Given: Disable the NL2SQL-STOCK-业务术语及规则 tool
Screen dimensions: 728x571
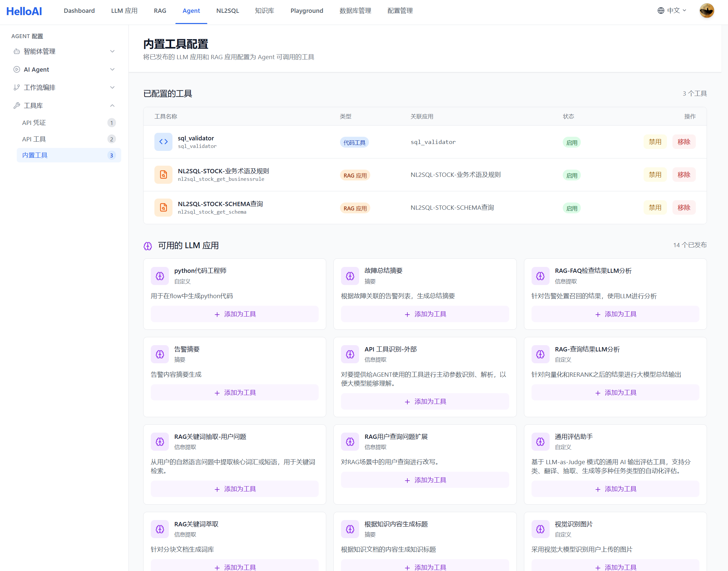Looking at the screenshot, I should point(654,175).
